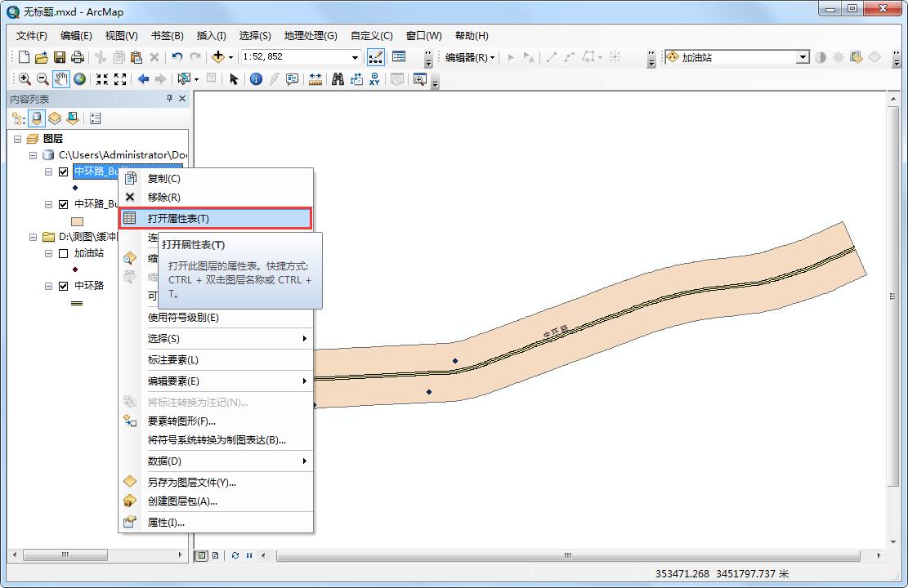Zoom to full extent globe icon
908x588 pixels.
(80, 79)
